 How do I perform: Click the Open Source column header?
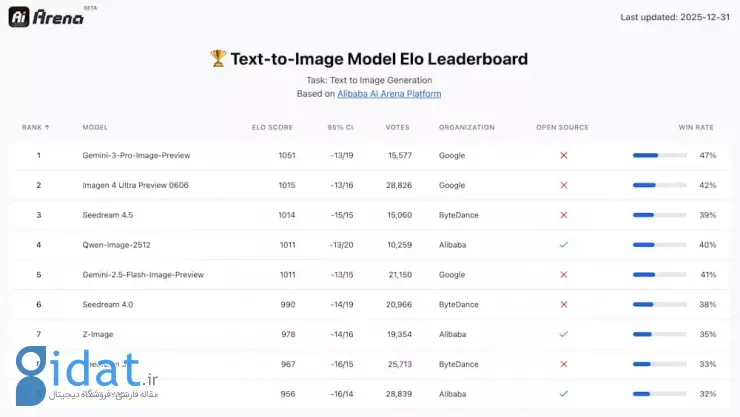point(562,127)
